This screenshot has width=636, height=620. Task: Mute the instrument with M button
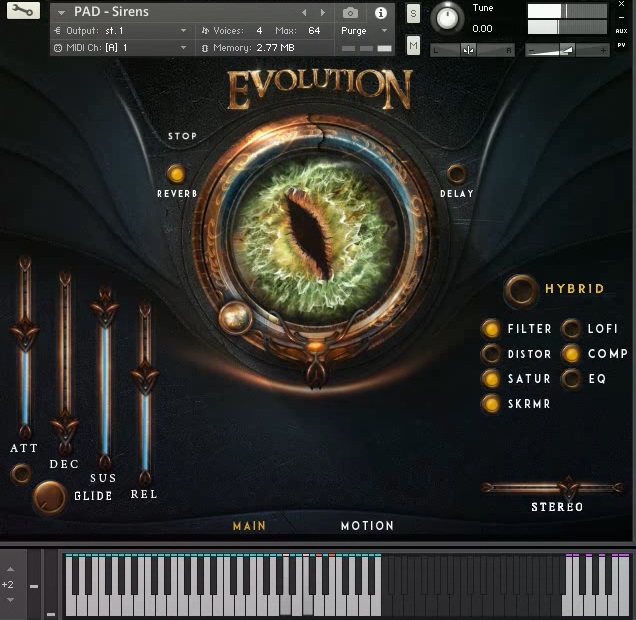(413, 45)
